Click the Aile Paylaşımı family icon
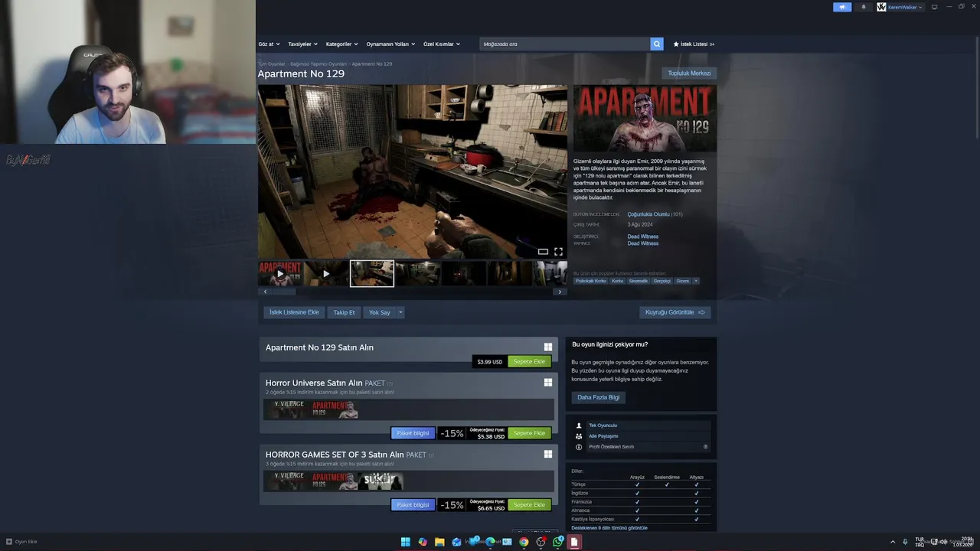The image size is (980, 551). pyautogui.click(x=579, y=436)
